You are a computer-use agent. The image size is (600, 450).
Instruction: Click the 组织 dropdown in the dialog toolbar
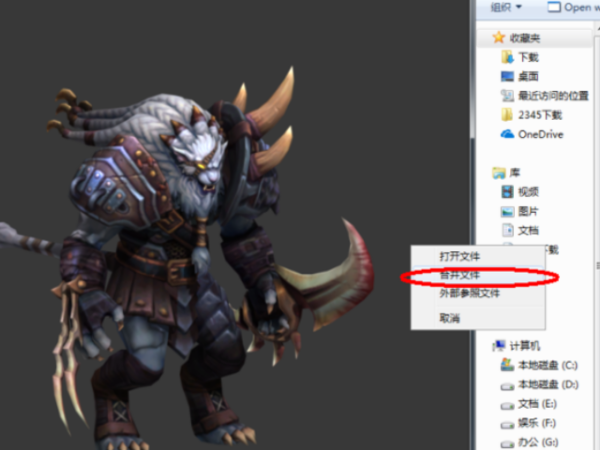click(506, 7)
